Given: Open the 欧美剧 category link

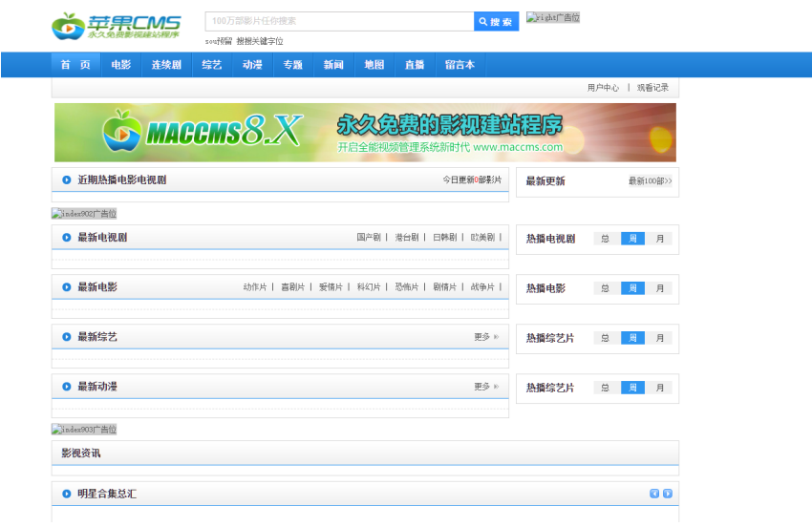Looking at the screenshot, I should pyautogui.click(x=482, y=237).
